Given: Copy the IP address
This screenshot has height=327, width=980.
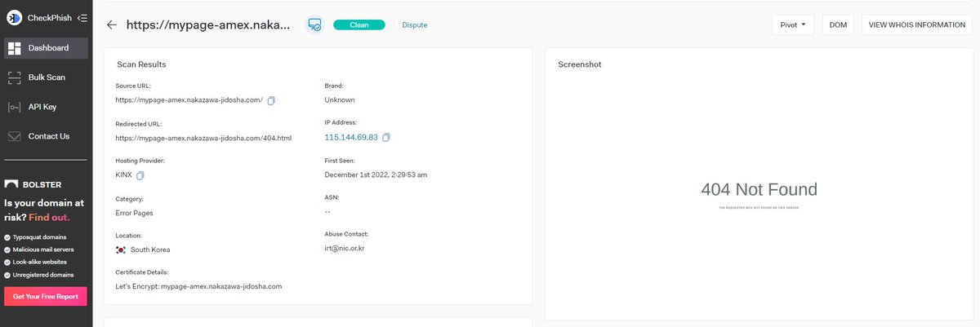Looking at the screenshot, I should [386, 137].
